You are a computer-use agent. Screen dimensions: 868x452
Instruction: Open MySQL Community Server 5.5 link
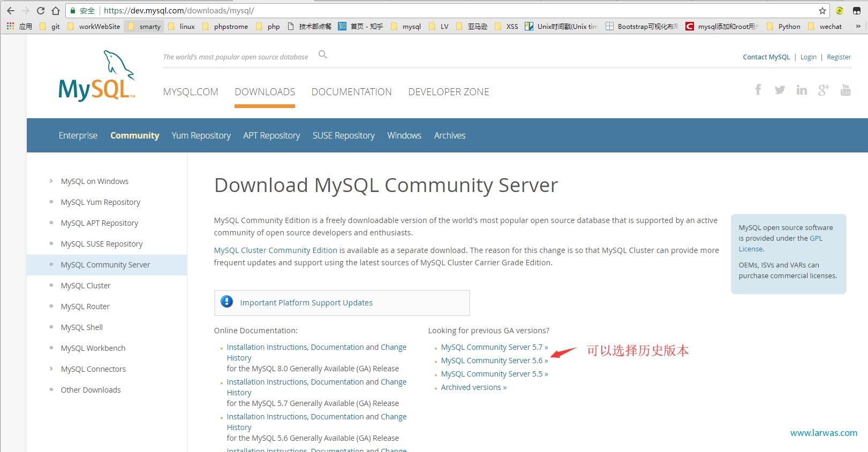point(494,374)
